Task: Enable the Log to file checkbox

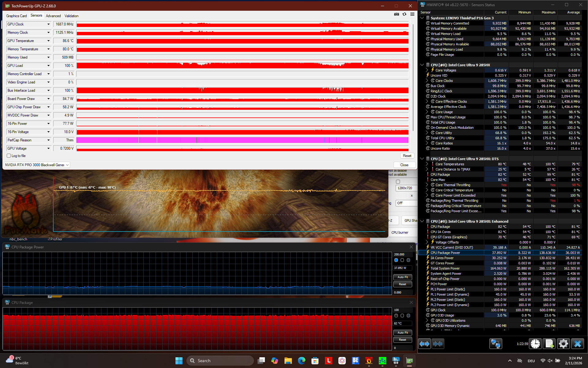Action: pos(9,156)
